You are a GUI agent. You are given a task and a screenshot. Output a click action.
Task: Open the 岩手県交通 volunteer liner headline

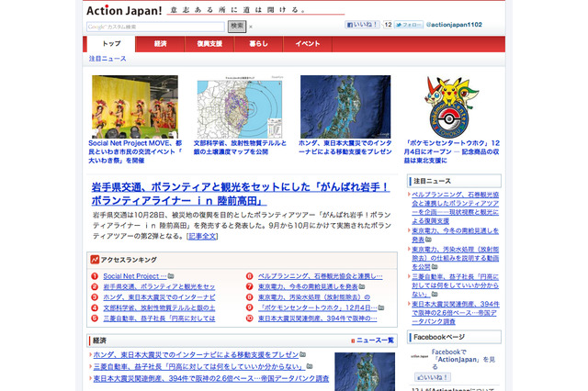click(241, 194)
